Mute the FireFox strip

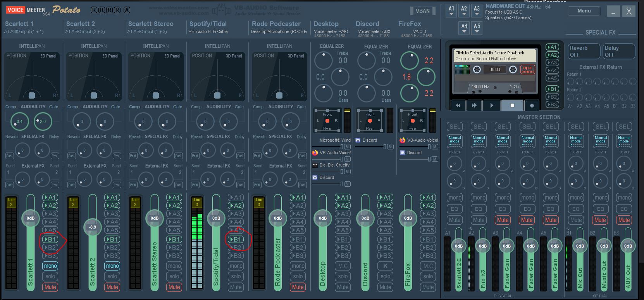428,287
